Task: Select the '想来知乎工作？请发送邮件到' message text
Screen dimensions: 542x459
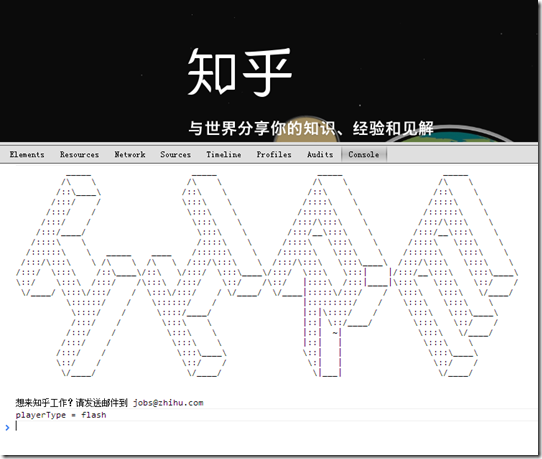Action: (72, 403)
